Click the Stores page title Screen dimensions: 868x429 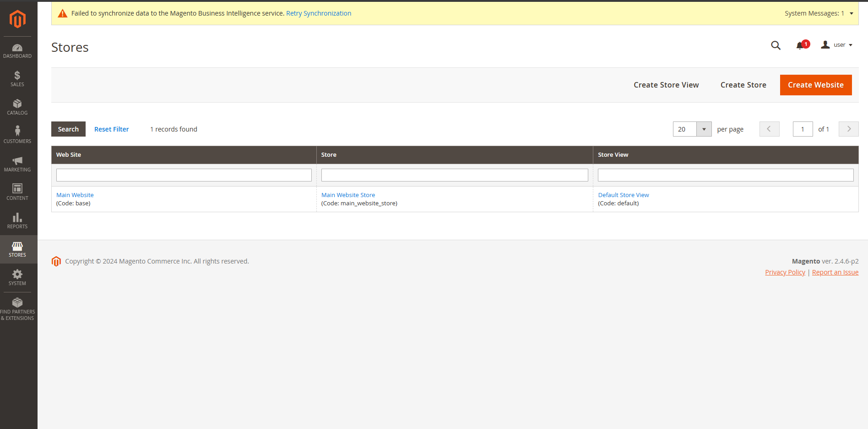tap(70, 47)
